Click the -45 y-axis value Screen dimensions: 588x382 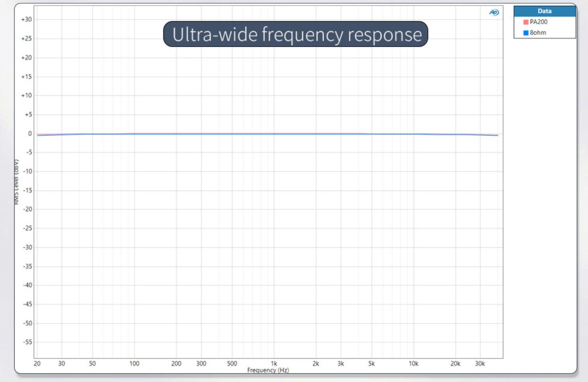click(x=27, y=304)
